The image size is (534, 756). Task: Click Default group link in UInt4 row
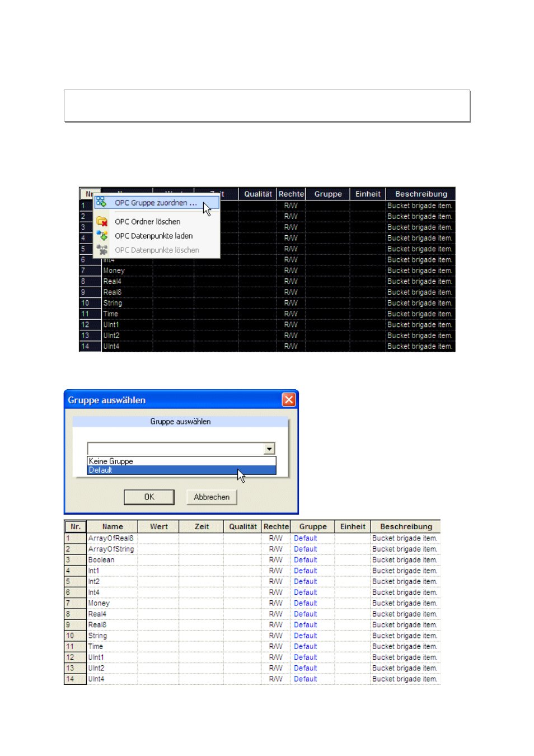point(306,679)
